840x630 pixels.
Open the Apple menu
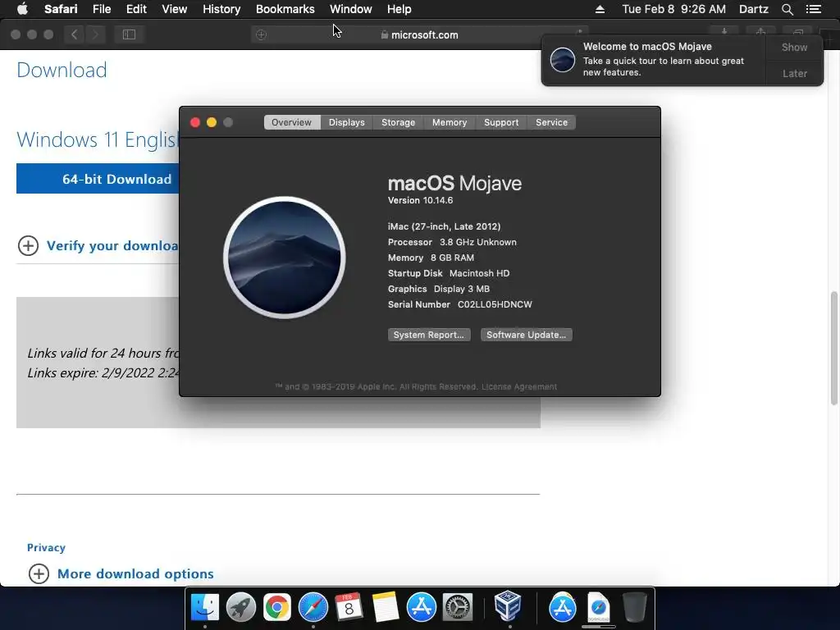pos(22,9)
